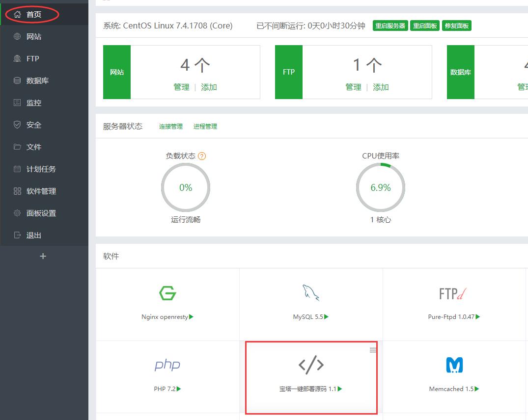Click the 运行流畅 status text

pyautogui.click(x=186, y=220)
